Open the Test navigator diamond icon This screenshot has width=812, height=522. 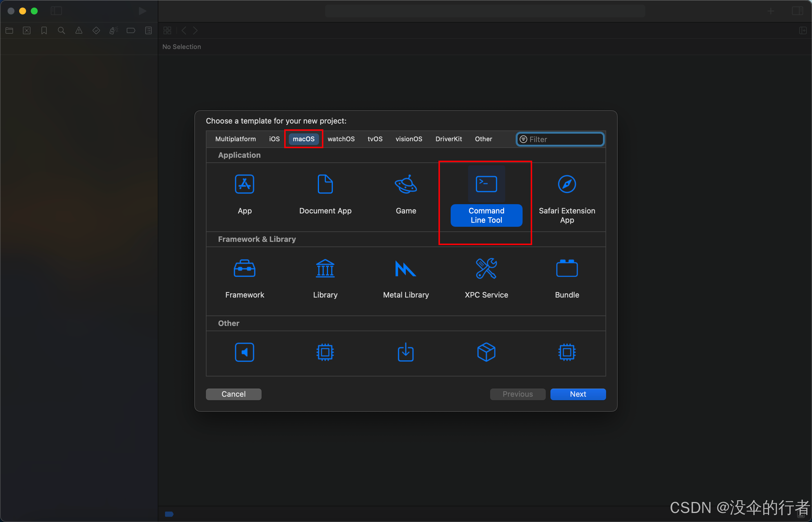click(x=96, y=30)
